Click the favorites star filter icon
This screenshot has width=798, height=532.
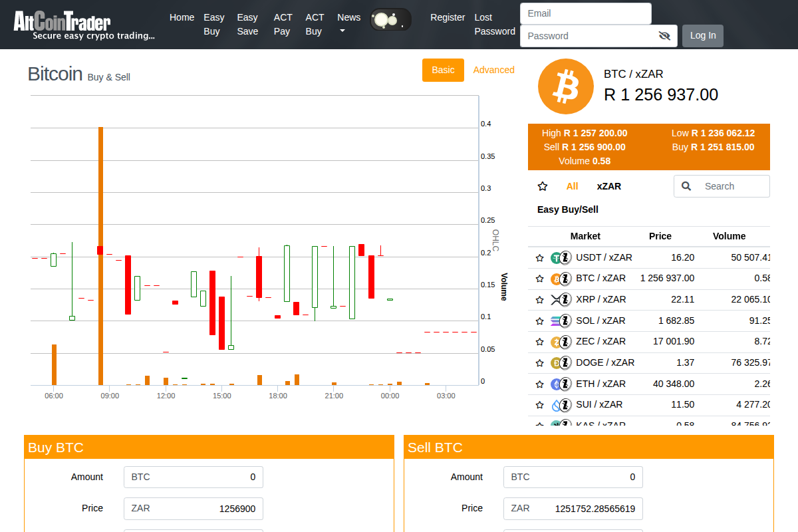[x=543, y=186]
